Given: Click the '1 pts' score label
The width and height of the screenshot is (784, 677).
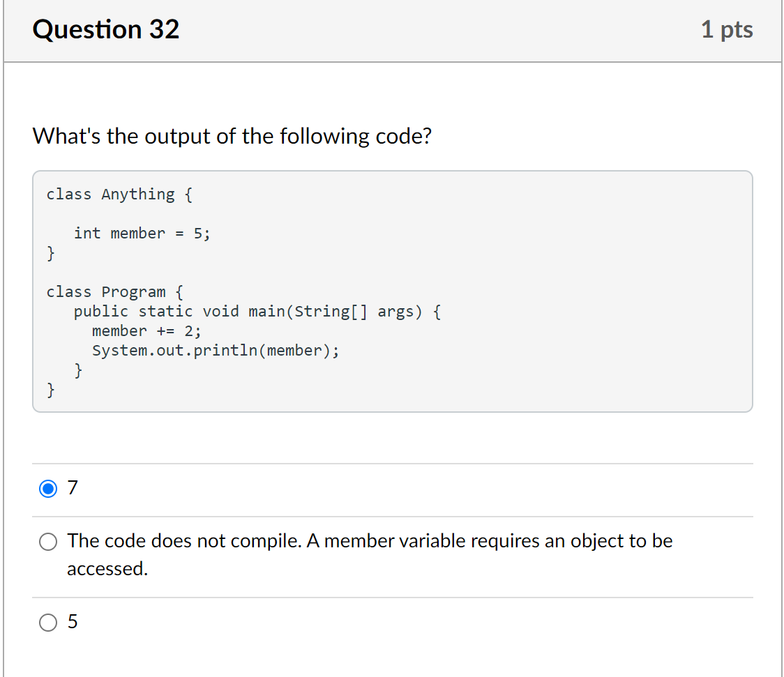Looking at the screenshot, I should pos(727,29).
